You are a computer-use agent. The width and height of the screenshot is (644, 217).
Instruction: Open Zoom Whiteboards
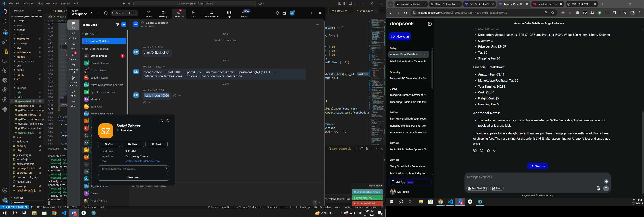pyautogui.click(x=211, y=14)
